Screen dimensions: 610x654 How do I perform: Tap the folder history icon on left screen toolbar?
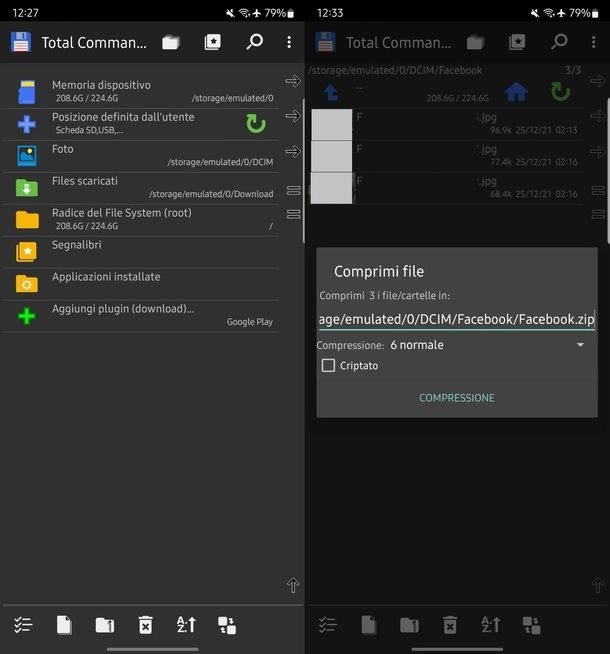point(171,42)
